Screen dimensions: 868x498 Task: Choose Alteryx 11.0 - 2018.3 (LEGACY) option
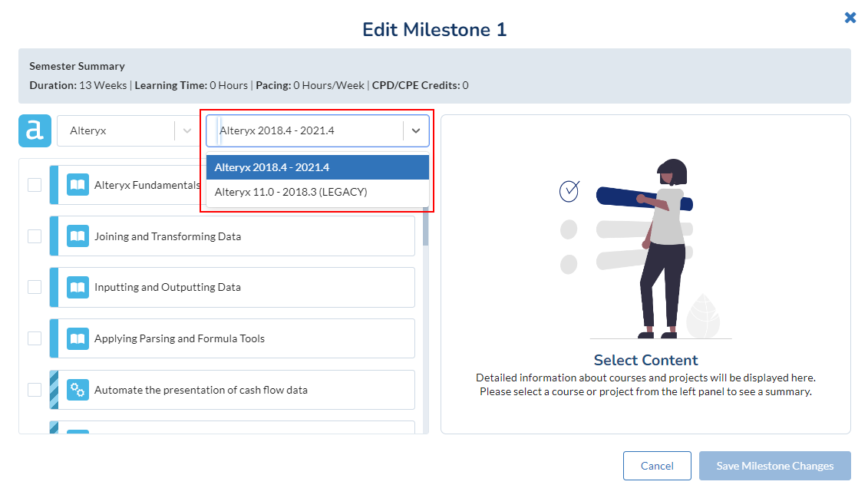[318, 192]
